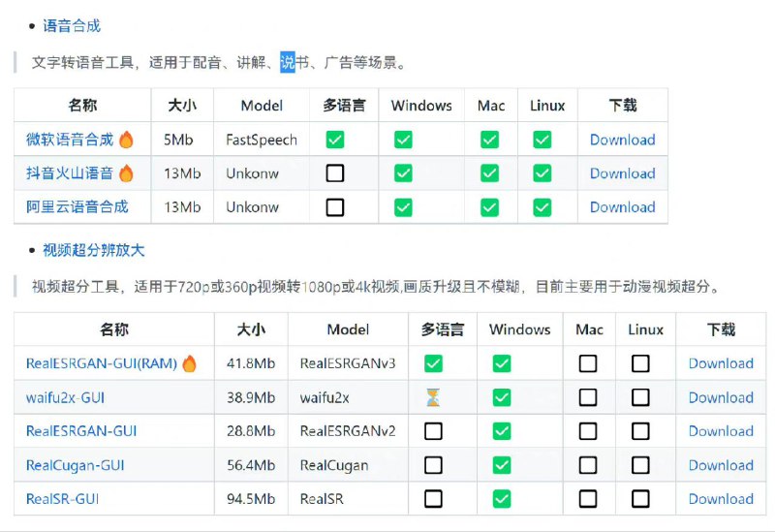The image size is (775, 532).
Task: Click the highlighted 说 character in description
Action: [288, 63]
